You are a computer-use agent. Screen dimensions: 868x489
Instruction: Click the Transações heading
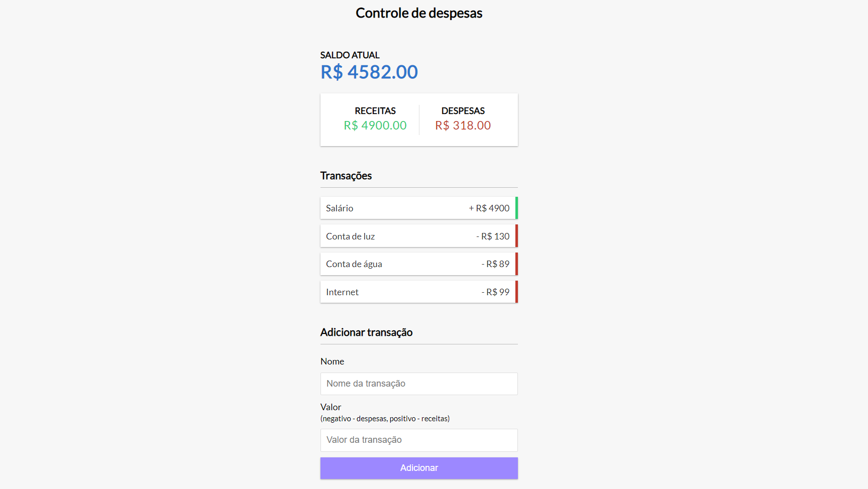point(346,176)
